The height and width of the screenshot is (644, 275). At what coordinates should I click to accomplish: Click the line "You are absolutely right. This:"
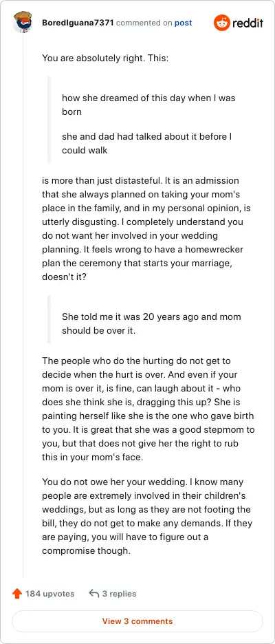105,58
